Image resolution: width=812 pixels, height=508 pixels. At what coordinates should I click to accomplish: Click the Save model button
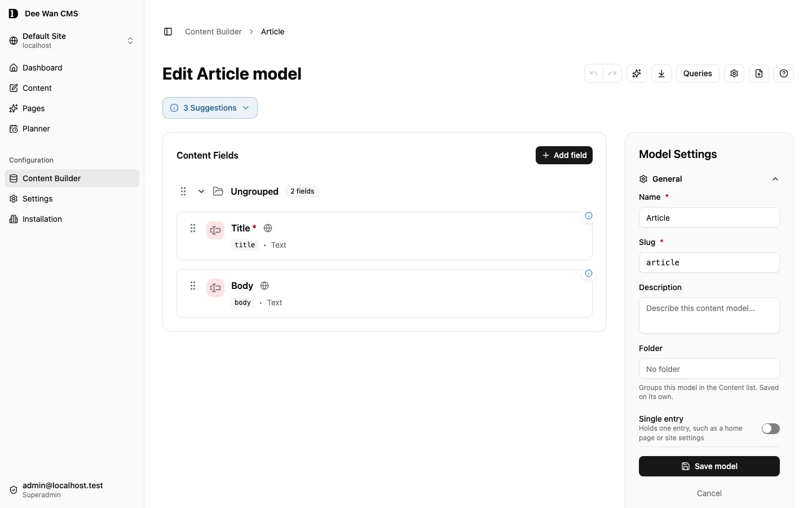(709, 466)
